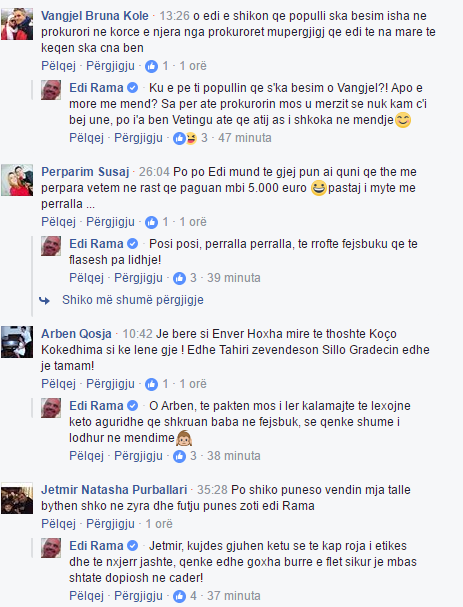463x607 pixels.
Task: Open Perparim Susaj's profile link
Action: coord(85,172)
